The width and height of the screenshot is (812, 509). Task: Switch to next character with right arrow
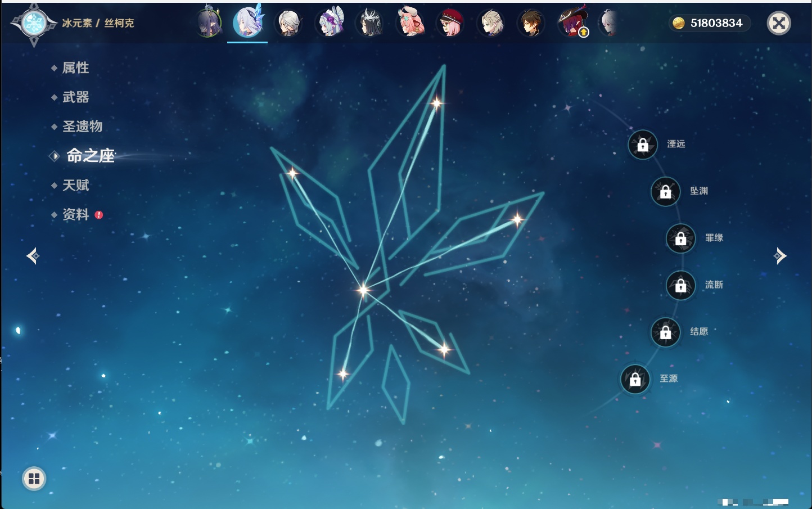[780, 256]
